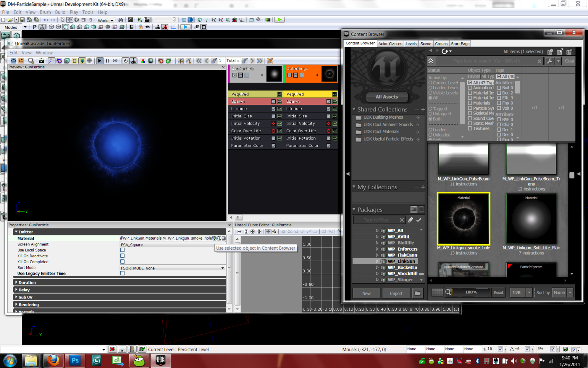Select the Current Level radio button
The height and width of the screenshot is (368, 588).
pos(430,83)
